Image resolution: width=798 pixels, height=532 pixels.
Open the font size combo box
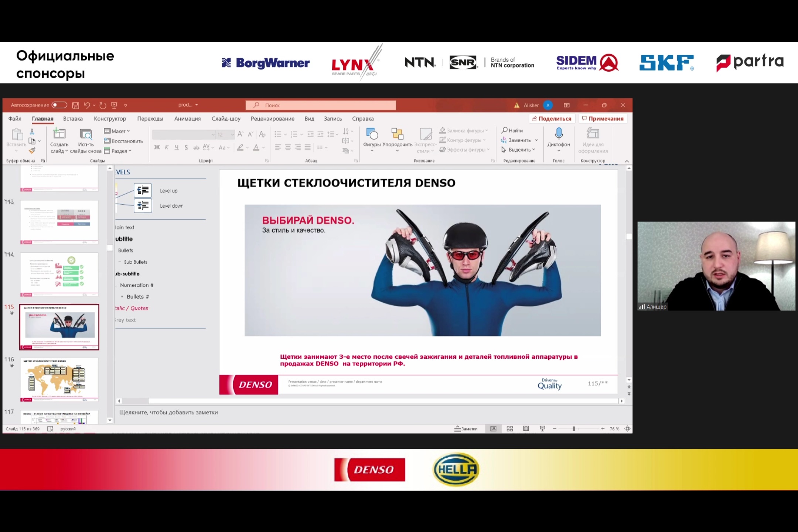click(x=225, y=134)
